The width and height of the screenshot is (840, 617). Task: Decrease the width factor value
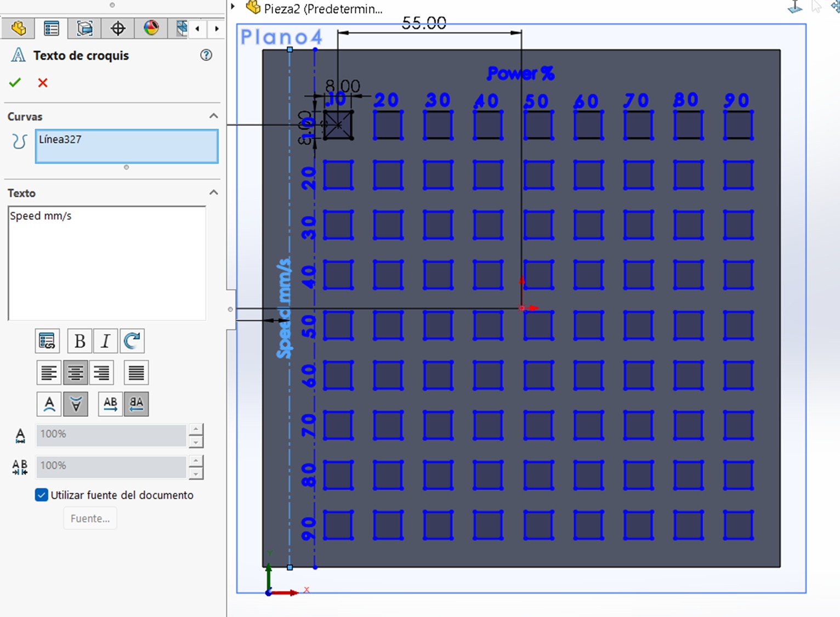point(196,441)
